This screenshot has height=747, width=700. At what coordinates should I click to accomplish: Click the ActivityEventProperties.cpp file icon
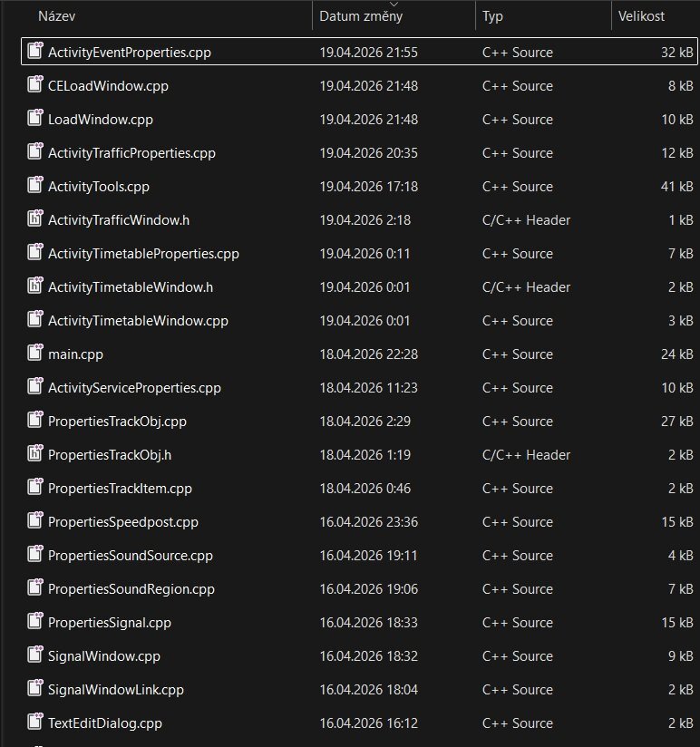click(34, 52)
